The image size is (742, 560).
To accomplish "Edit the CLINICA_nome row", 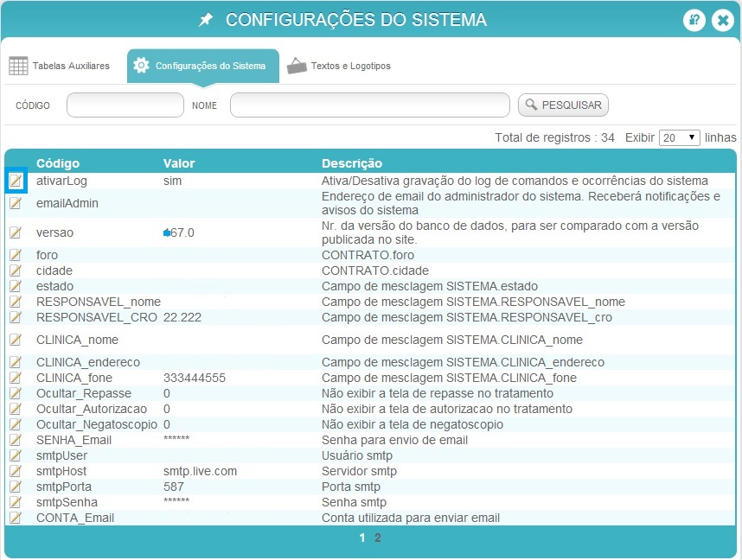I will [x=16, y=340].
